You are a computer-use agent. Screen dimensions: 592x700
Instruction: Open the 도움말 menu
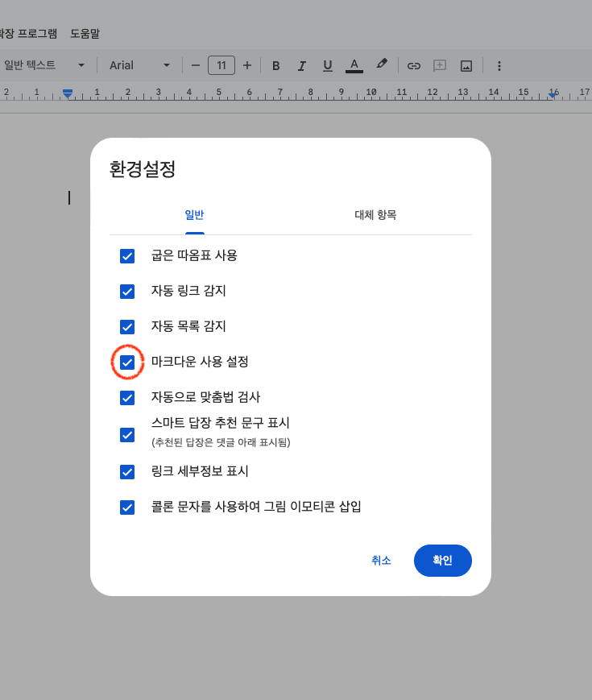[85, 34]
